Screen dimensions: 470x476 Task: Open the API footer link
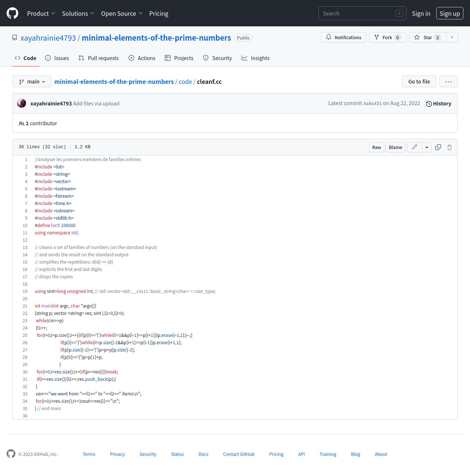pyautogui.click(x=302, y=454)
